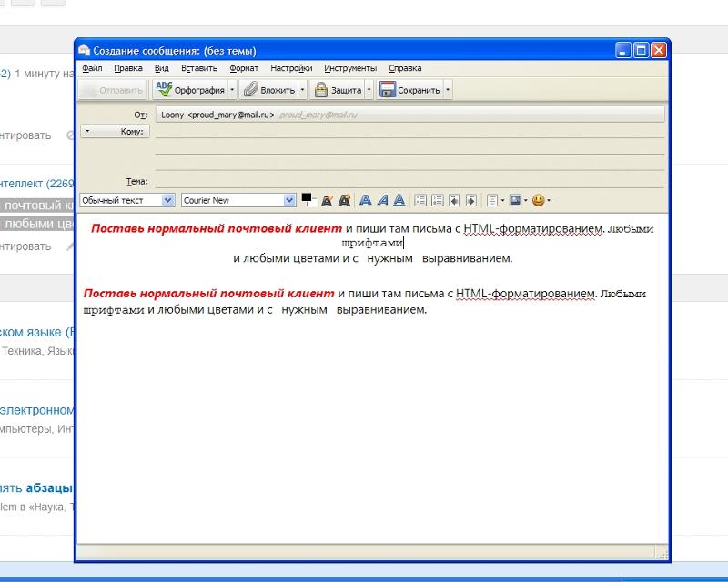Click the Защита padlock icon

pyautogui.click(x=321, y=90)
